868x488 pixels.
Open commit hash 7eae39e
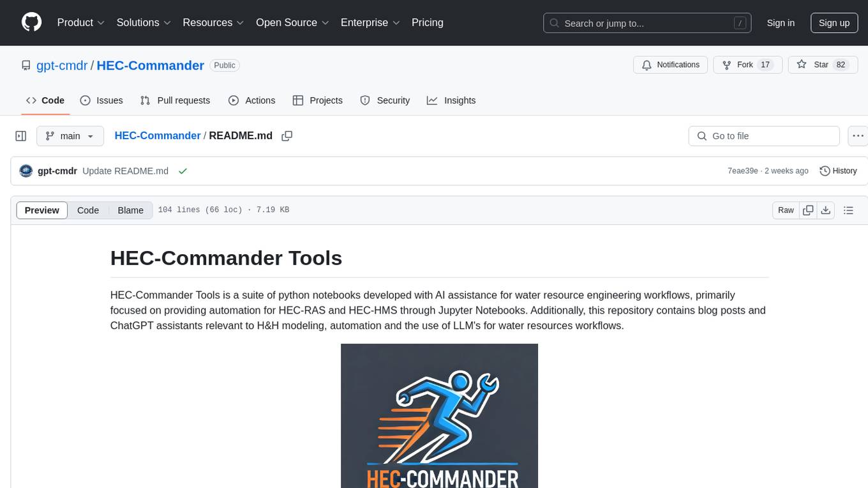click(x=743, y=171)
